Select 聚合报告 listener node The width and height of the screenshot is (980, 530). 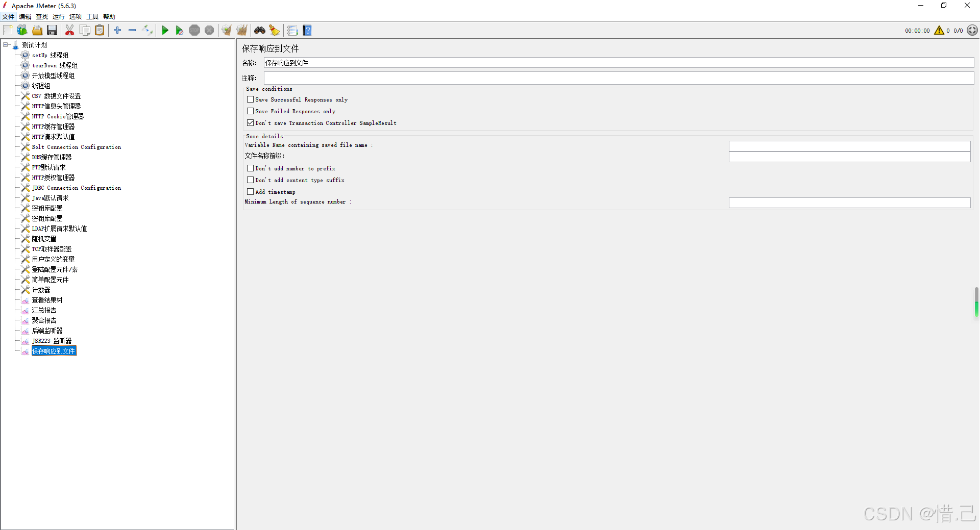click(44, 320)
